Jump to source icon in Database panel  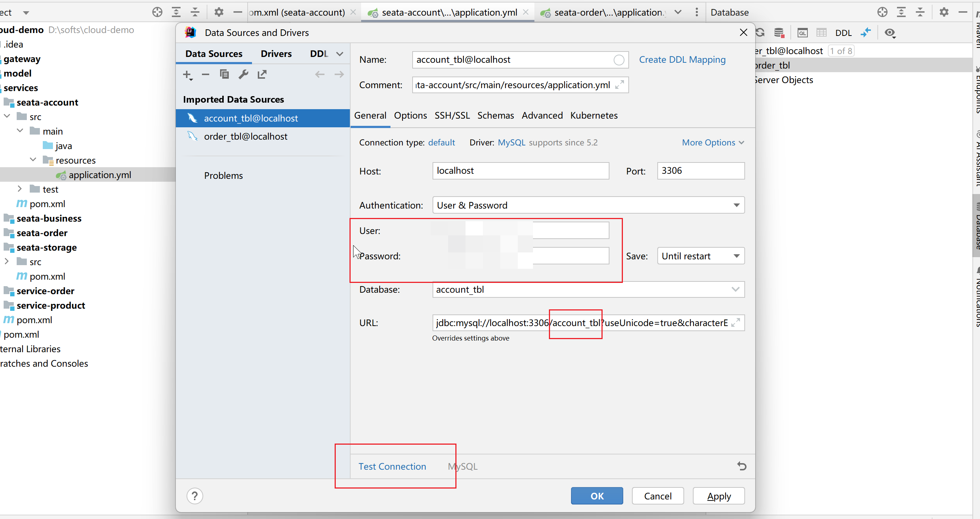[x=865, y=33]
